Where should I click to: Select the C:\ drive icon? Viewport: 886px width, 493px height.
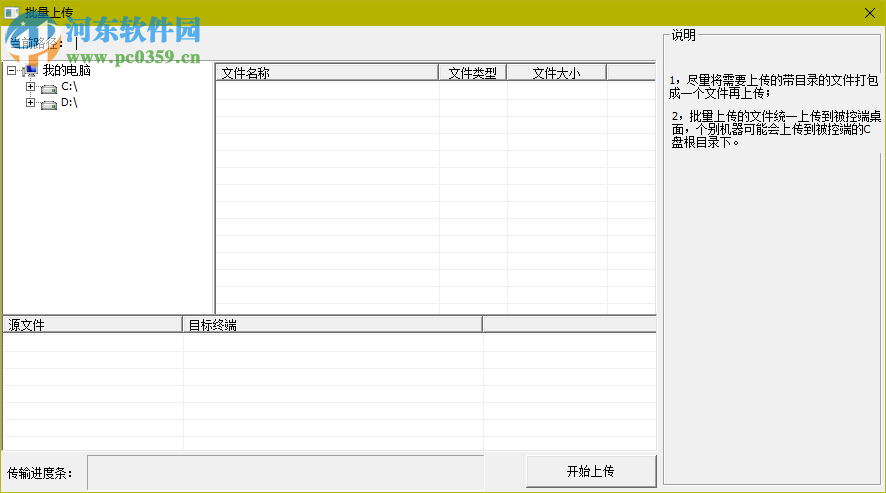[49, 88]
